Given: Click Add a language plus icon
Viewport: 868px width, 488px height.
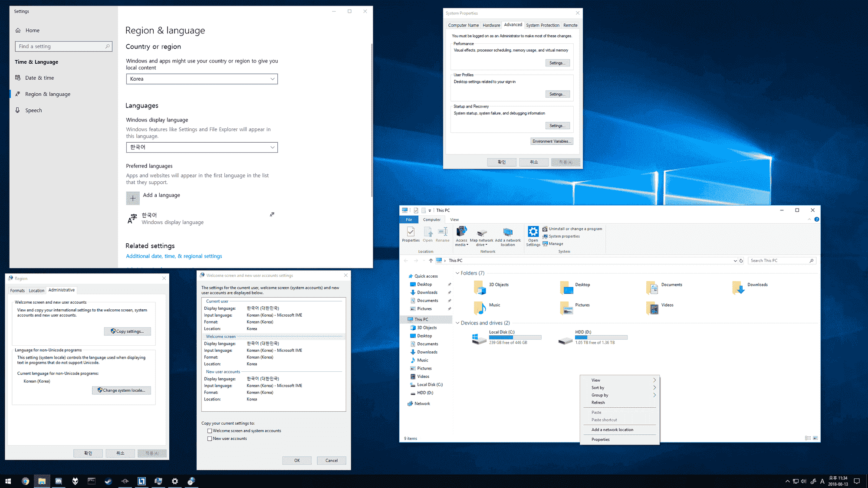Looking at the screenshot, I should 133,198.
